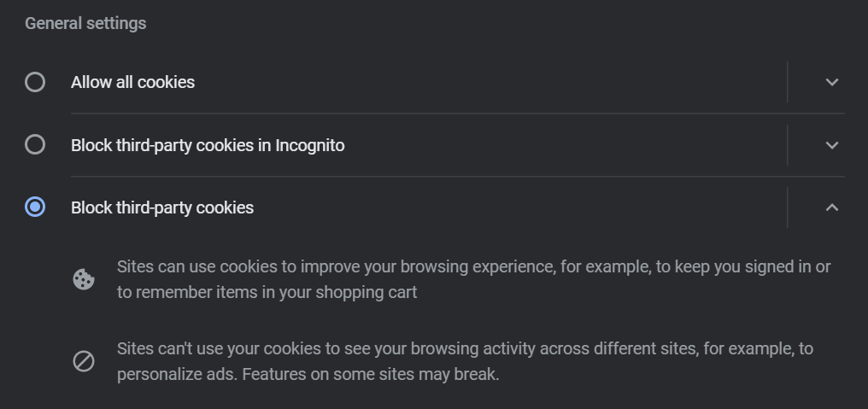This screenshot has width=868, height=409.
Task: Expand the Allow all cookies details chevron
Action: pos(831,82)
